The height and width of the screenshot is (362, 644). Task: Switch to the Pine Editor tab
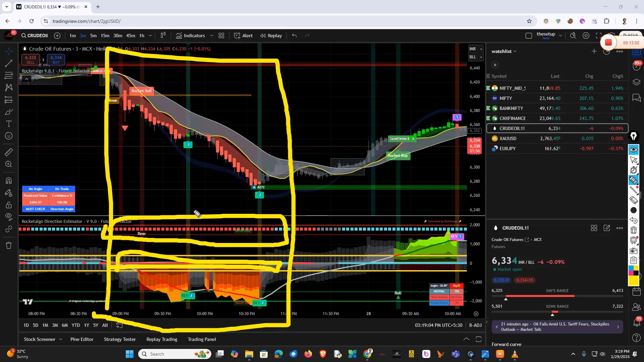82,339
